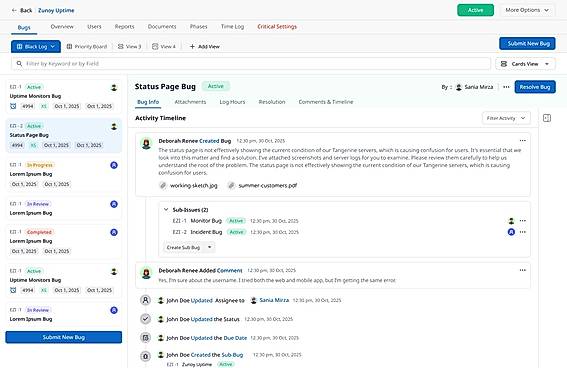Click Submit New Bug button at top right

(527, 43)
